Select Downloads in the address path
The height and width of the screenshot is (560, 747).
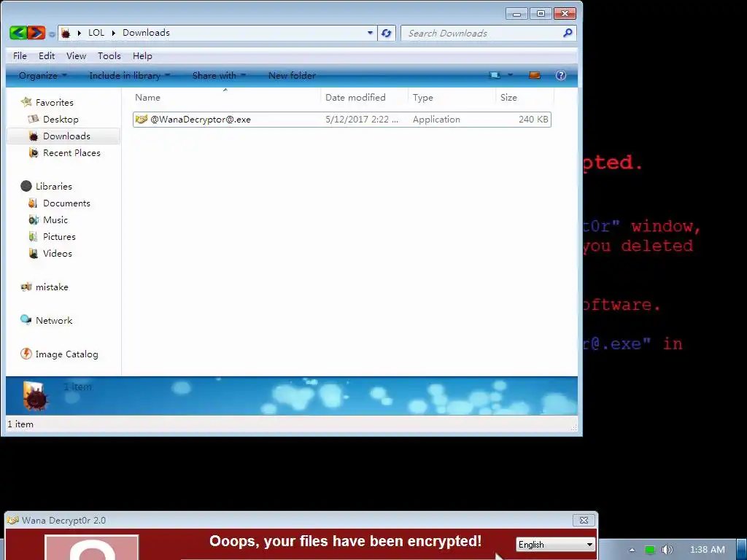click(146, 33)
